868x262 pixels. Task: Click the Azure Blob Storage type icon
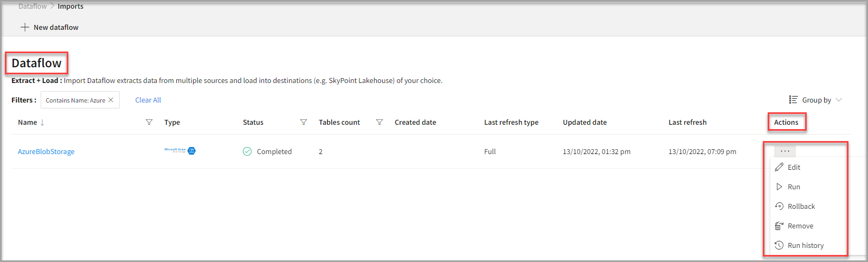[x=181, y=151]
